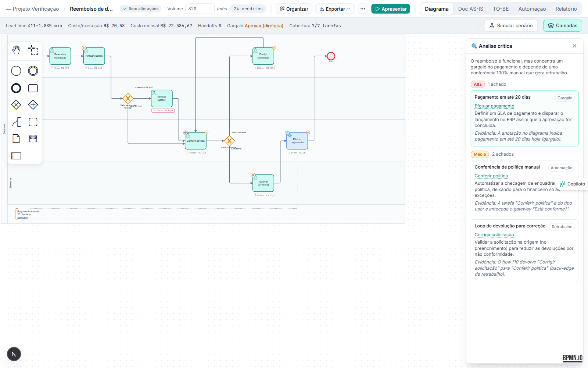This screenshot has width=588, height=368.
Task: Click the 'Handoffs 8' metric
Action: 209,26
